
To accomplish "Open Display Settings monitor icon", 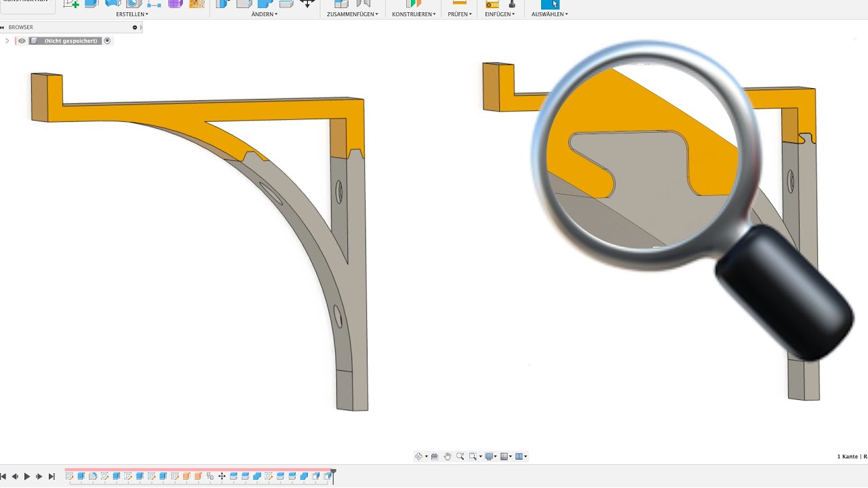I will (489, 456).
